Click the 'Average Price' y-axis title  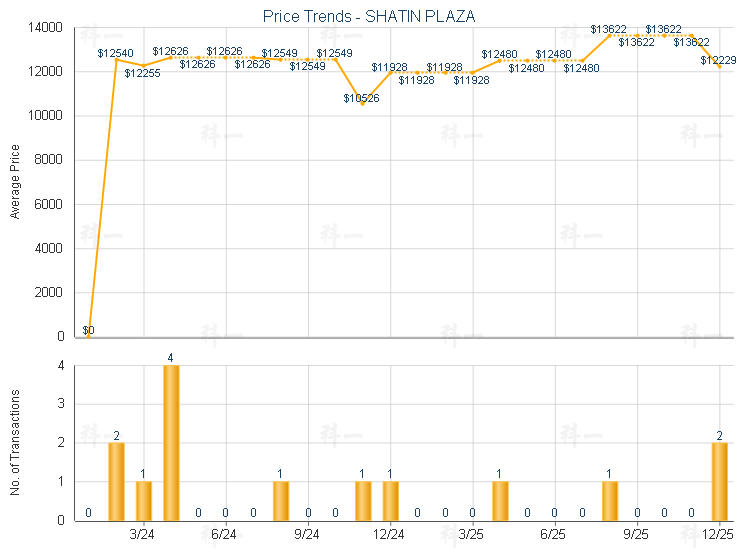tap(14, 183)
